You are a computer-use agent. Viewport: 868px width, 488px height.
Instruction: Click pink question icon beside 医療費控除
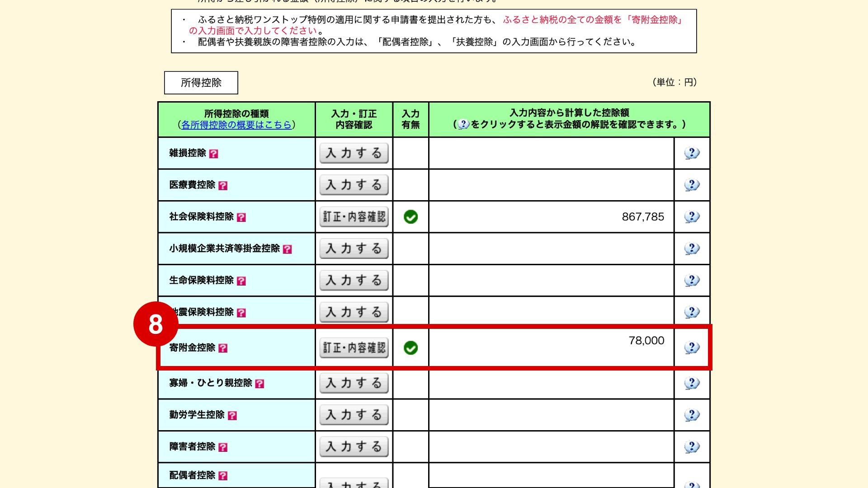pyautogui.click(x=223, y=185)
